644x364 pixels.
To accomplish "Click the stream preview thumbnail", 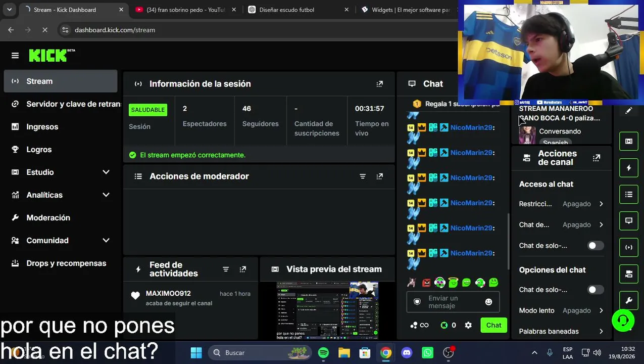I will pos(327,310).
